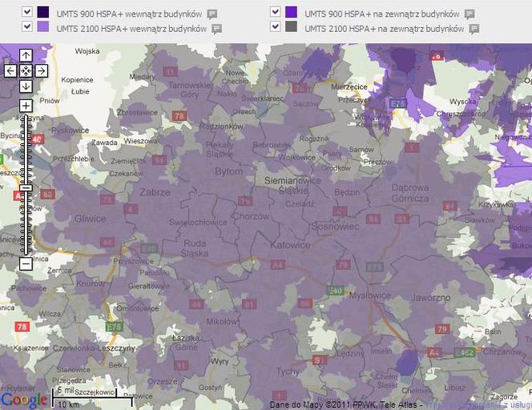Click the center map reset button

coord(26,71)
